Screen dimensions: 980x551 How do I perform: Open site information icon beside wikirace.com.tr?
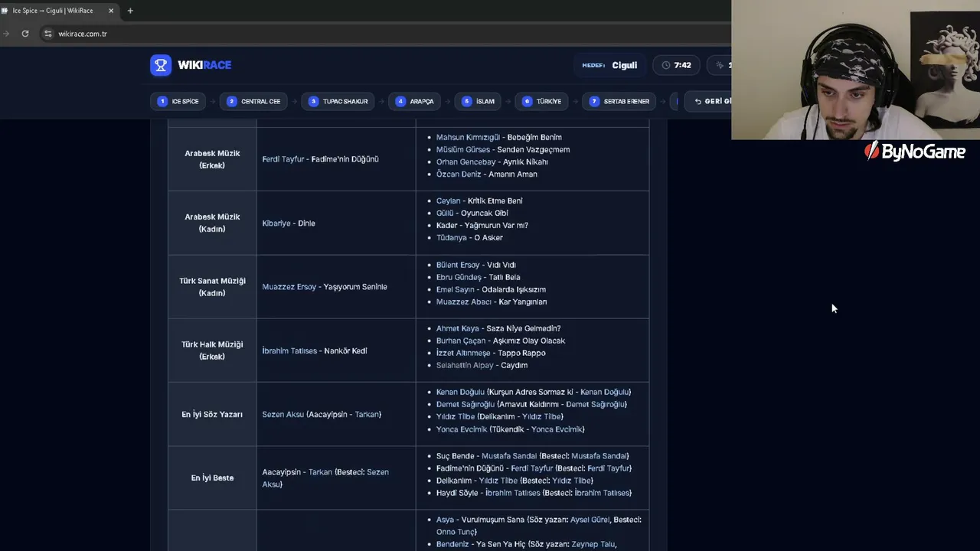click(48, 34)
